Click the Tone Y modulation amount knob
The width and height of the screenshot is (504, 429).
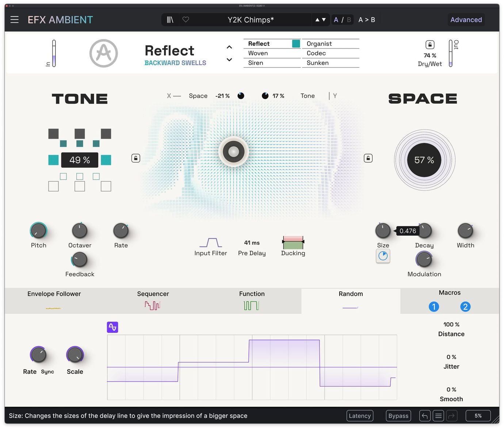pyautogui.click(x=265, y=96)
